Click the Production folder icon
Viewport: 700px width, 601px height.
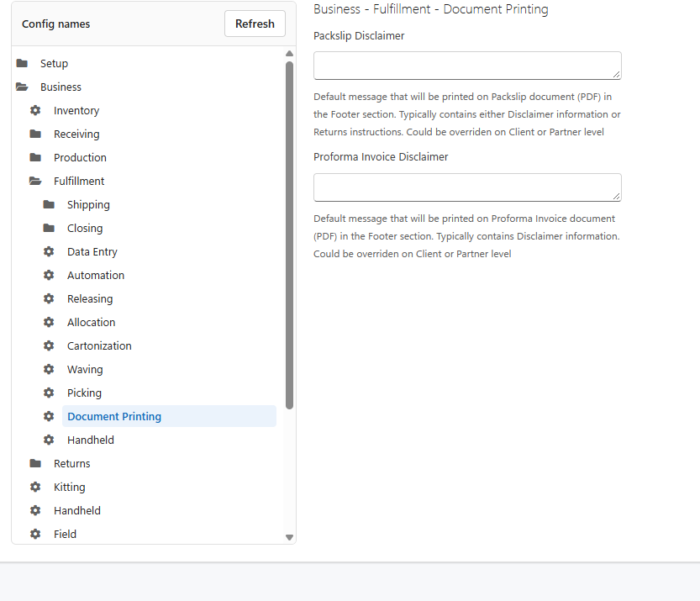35,158
